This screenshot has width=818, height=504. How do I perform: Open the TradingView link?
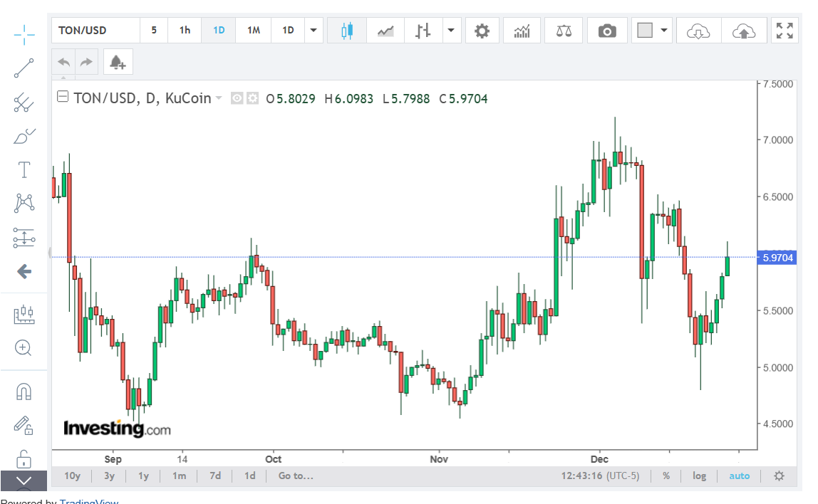pyautogui.click(x=89, y=501)
